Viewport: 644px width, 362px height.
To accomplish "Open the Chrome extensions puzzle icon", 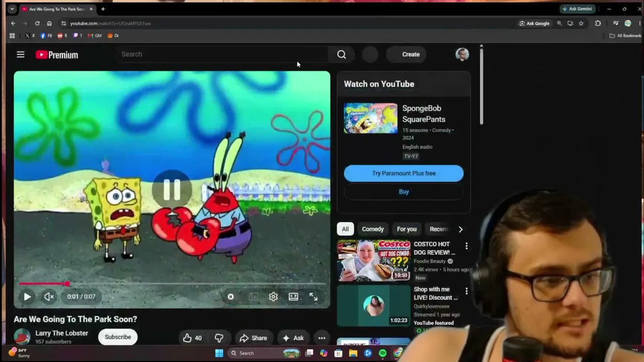I will (x=598, y=23).
